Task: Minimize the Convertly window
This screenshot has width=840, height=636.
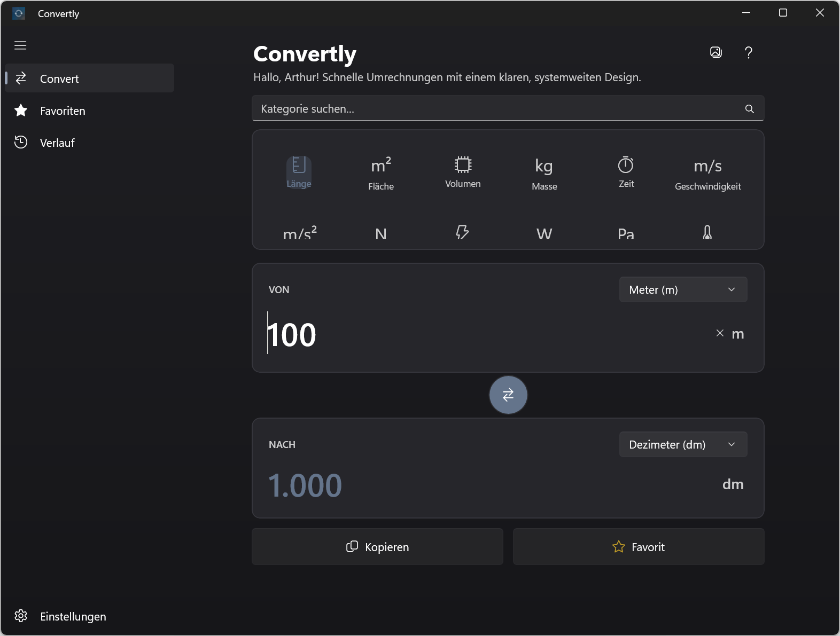Action: pyautogui.click(x=746, y=13)
